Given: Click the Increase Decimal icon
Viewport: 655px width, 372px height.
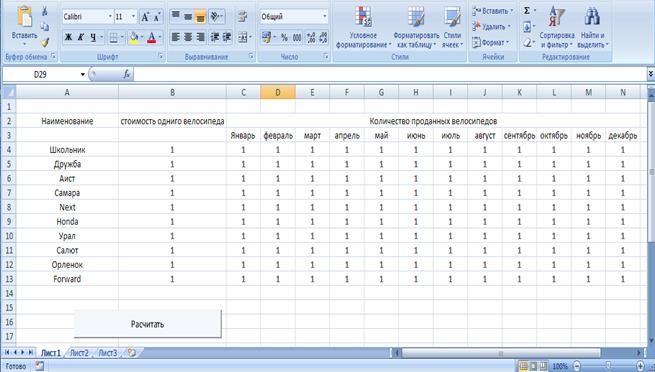Looking at the screenshot, I should coord(311,38).
